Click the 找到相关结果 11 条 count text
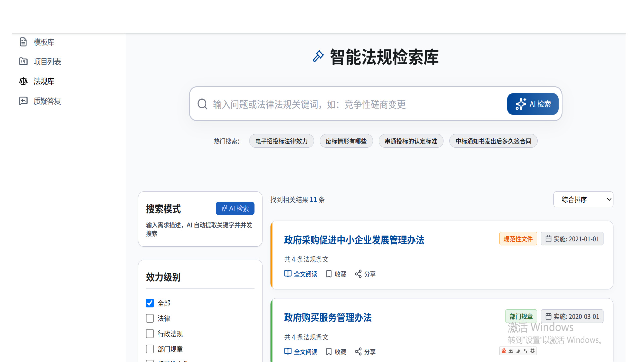644x362 pixels. [298, 200]
